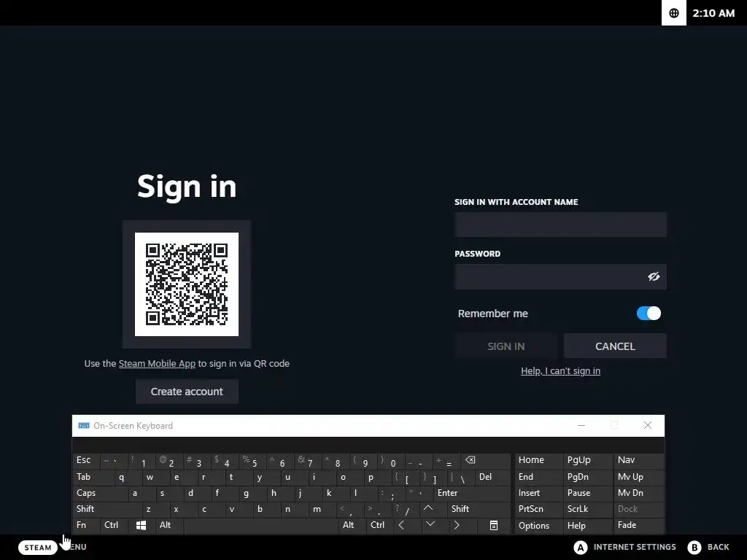Tap the letter a key
Screen dimensions: 747x560
pyautogui.click(x=142, y=494)
